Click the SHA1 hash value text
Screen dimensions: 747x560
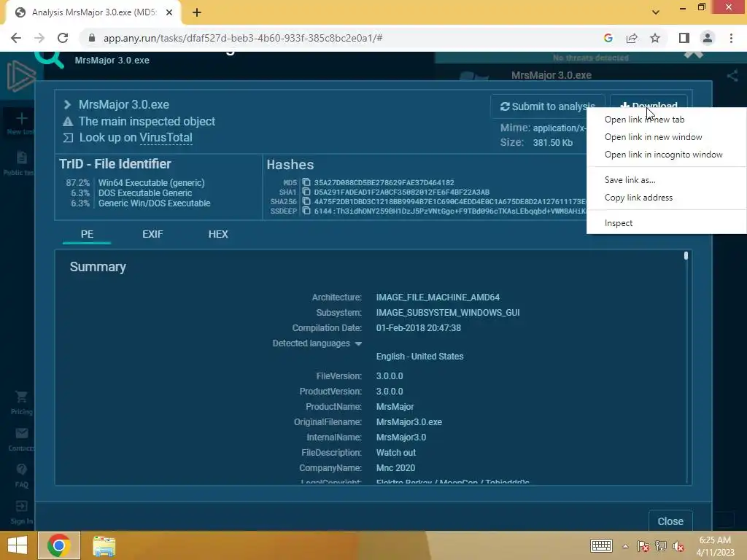[x=402, y=192]
